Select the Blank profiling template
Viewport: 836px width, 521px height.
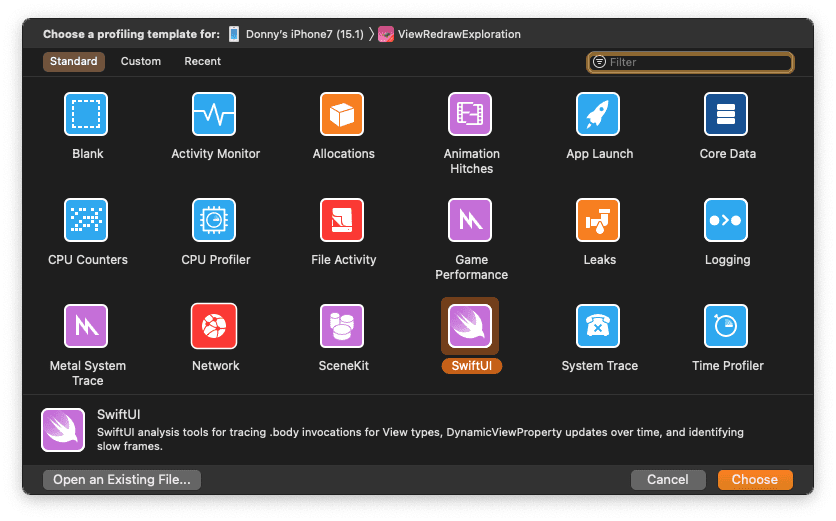87,114
